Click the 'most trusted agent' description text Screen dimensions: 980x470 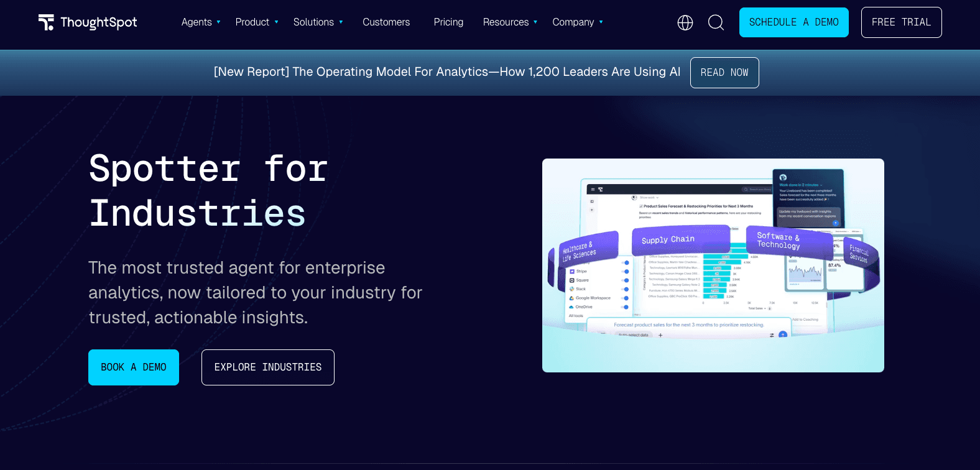(256, 293)
